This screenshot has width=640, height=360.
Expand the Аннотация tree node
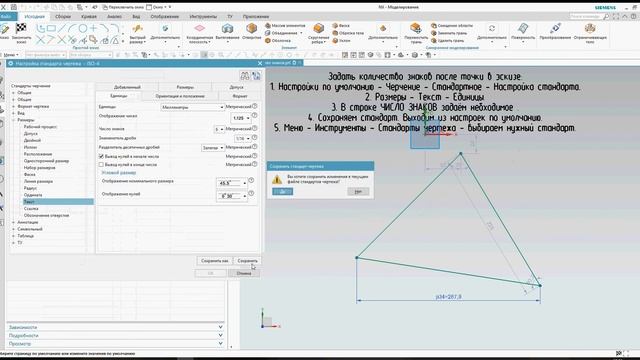point(13,222)
